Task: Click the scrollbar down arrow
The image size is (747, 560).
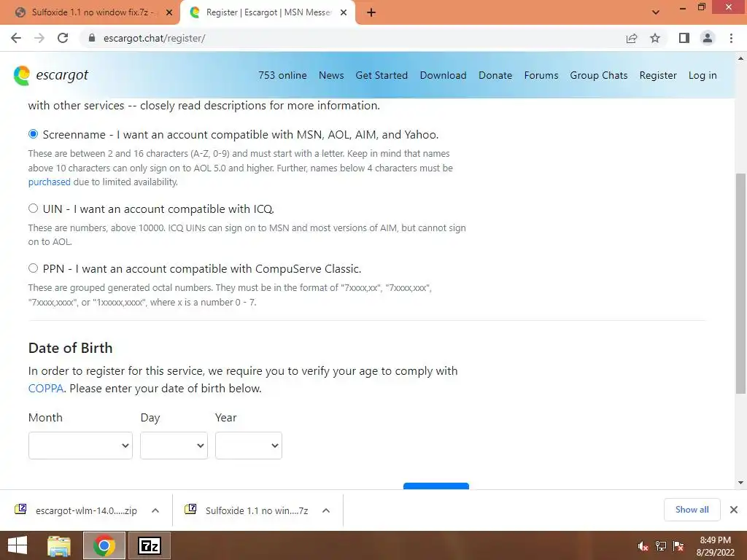Action: pyautogui.click(x=740, y=483)
